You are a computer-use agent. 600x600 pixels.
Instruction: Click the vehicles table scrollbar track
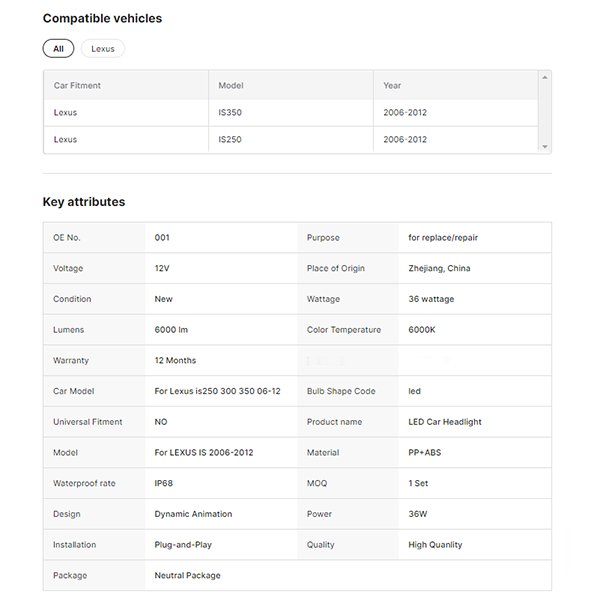544,112
